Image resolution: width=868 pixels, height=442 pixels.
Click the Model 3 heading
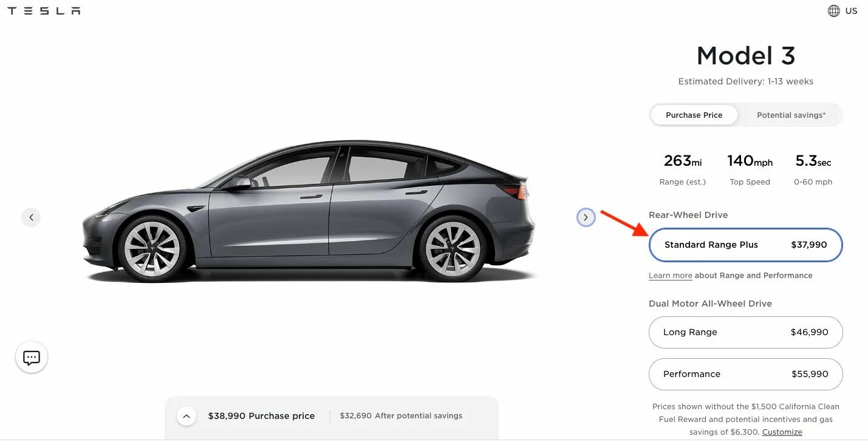point(746,56)
